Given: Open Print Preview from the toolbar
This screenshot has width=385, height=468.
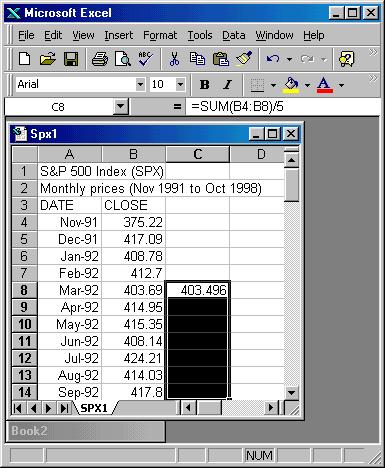Looking at the screenshot, I should (x=123, y=59).
